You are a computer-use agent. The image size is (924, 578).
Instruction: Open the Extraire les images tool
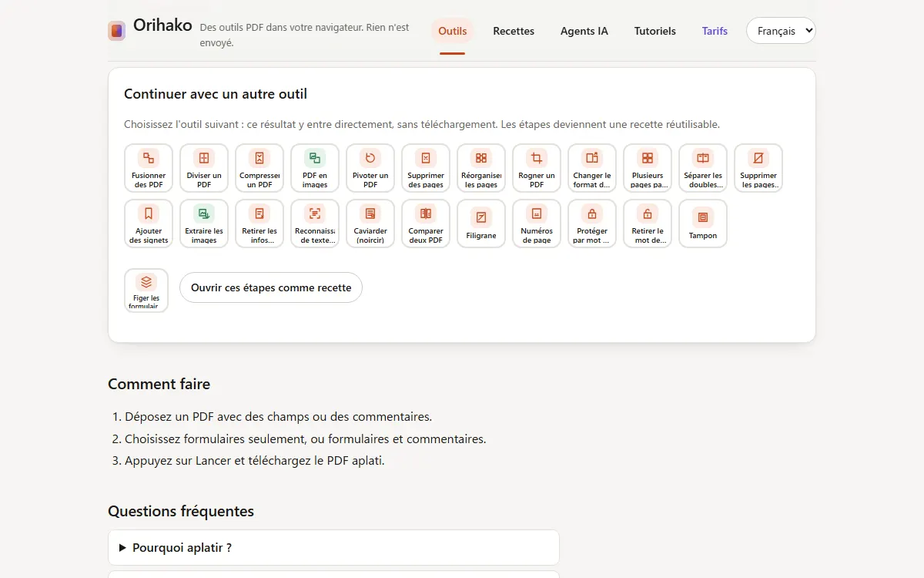pos(204,223)
